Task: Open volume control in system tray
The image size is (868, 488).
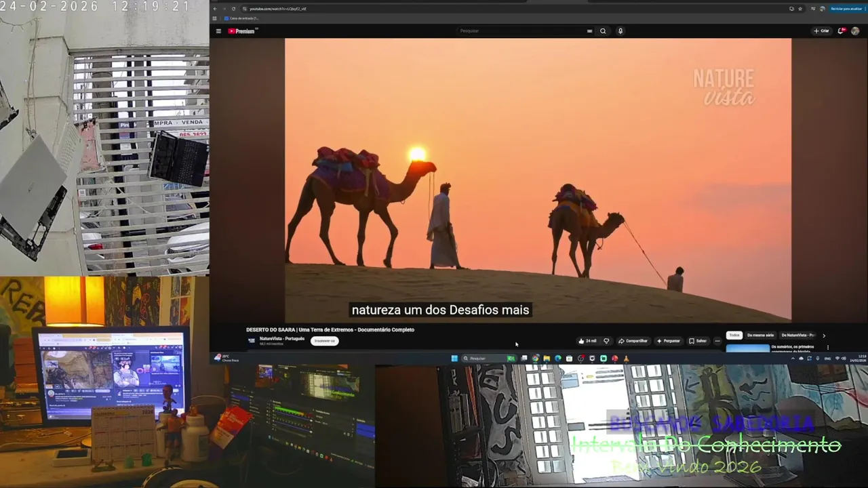Action: [844, 359]
